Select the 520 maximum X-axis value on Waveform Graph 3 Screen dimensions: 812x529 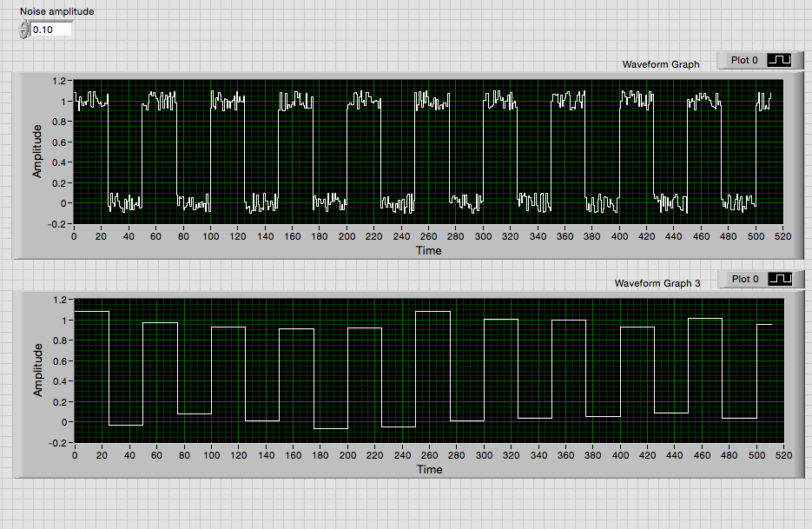[784, 455]
